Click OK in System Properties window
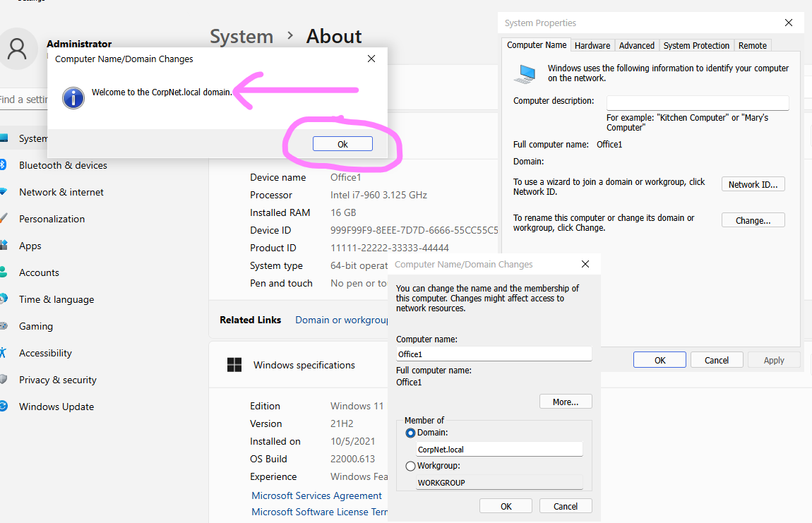The height and width of the screenshot is (523, 812). [x=659, y=360]
